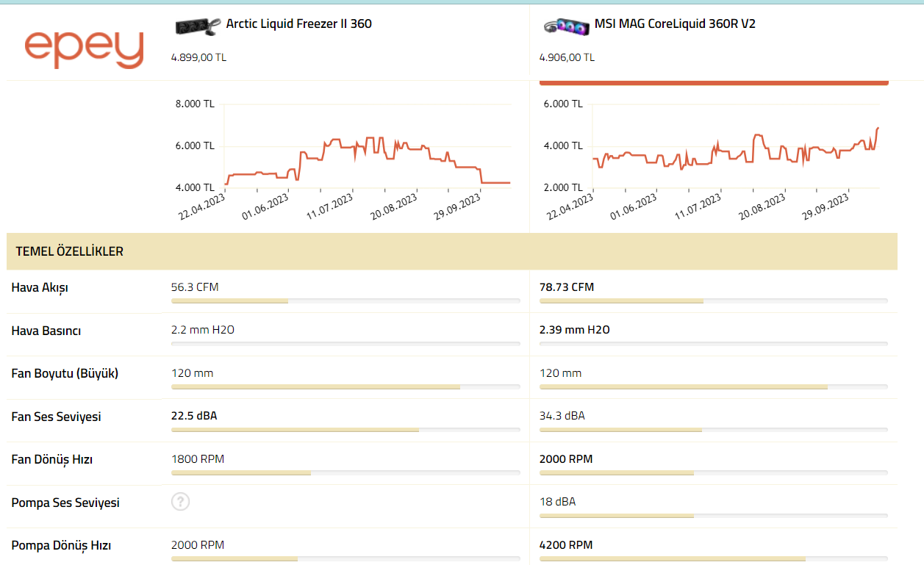Click the 4.906,00 TL price
924x565 pixels.
pos(567,57)
